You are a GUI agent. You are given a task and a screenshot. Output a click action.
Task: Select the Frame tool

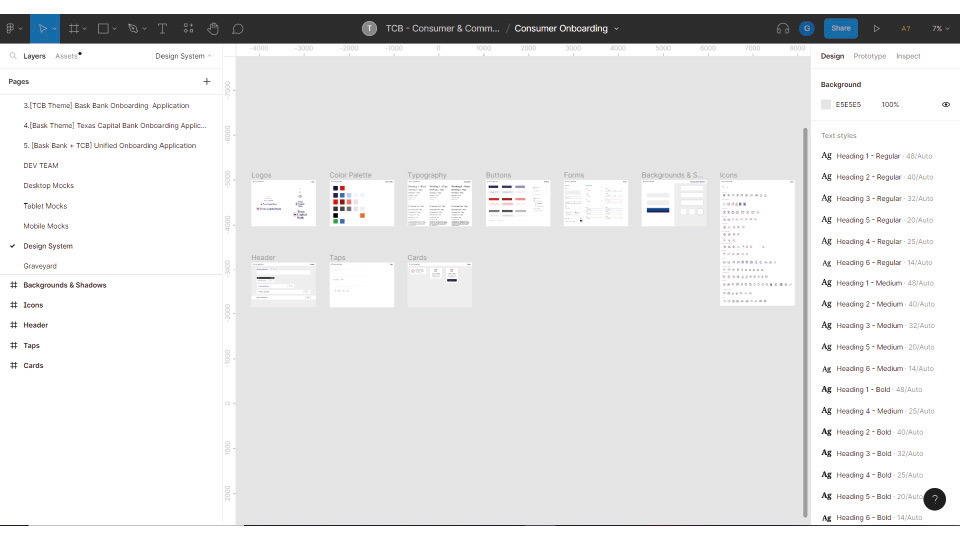74,29
